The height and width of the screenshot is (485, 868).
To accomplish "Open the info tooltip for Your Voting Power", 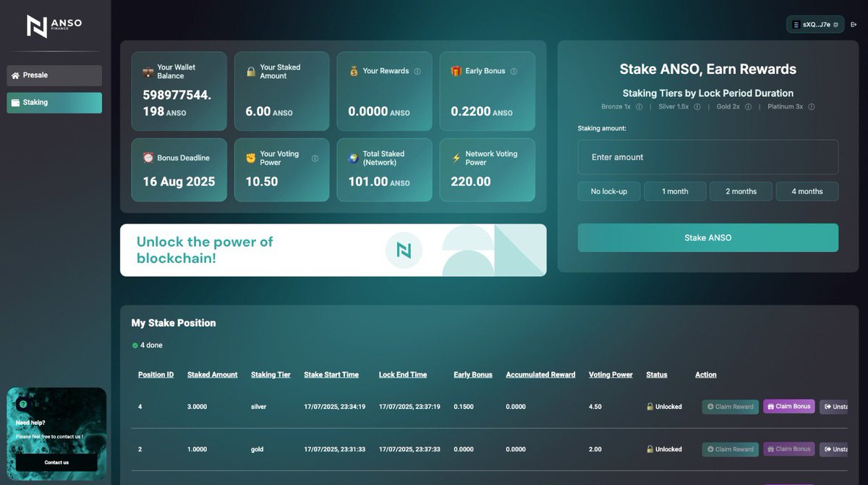I will coord(315,158).
